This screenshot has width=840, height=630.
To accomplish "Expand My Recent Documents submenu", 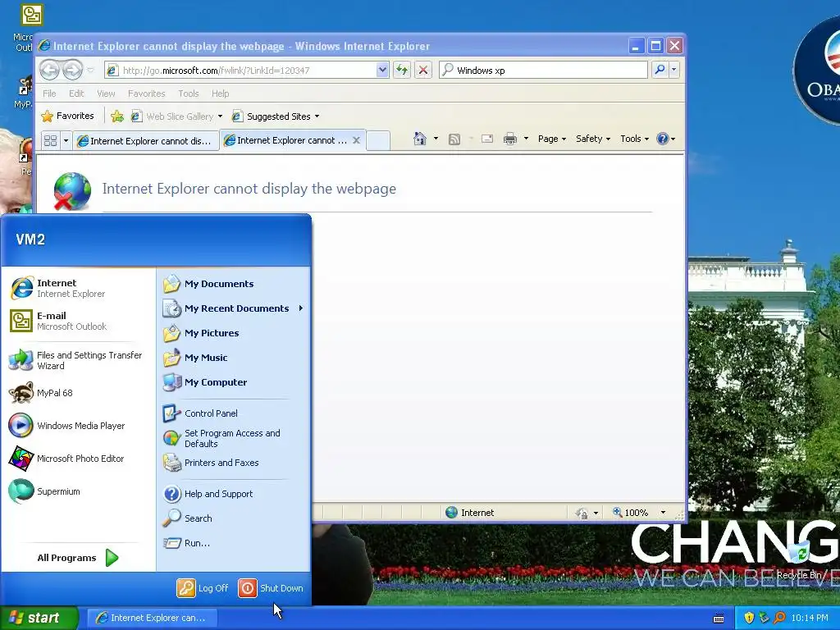I will pos(233,308).
